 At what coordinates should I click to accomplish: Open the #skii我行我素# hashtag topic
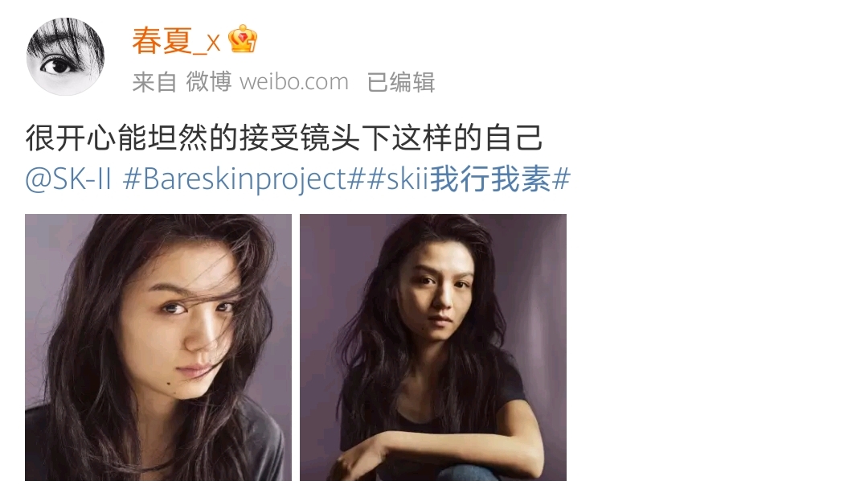coord(467,179)
